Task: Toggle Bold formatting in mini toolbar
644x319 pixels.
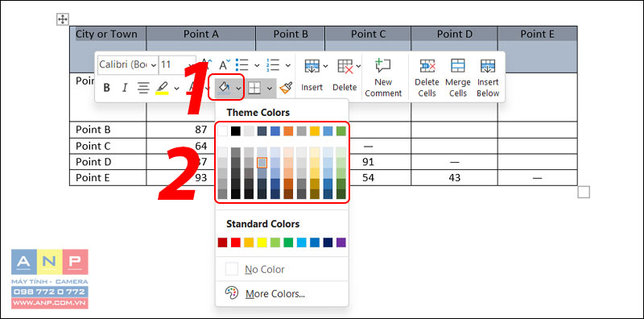Action: click(107, 88)
